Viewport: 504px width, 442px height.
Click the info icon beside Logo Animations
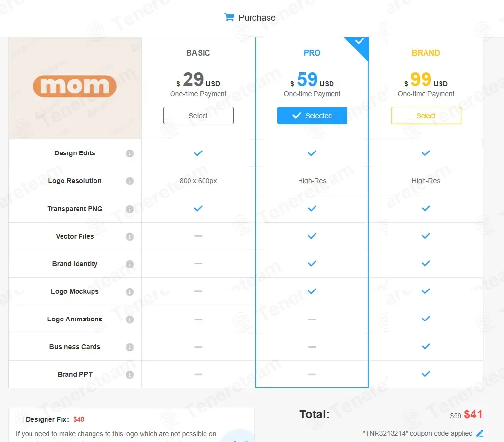(130, 320)
